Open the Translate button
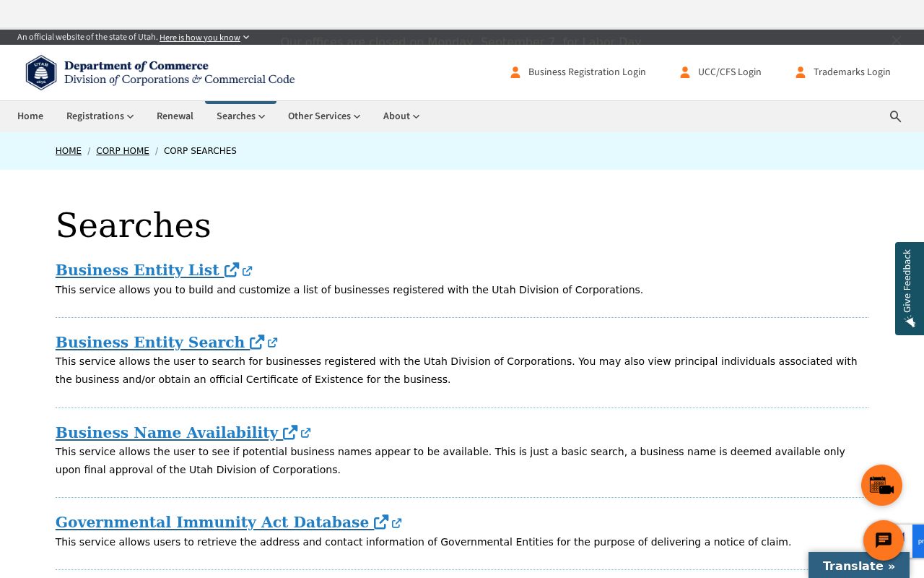 click(x=859, y=566)
